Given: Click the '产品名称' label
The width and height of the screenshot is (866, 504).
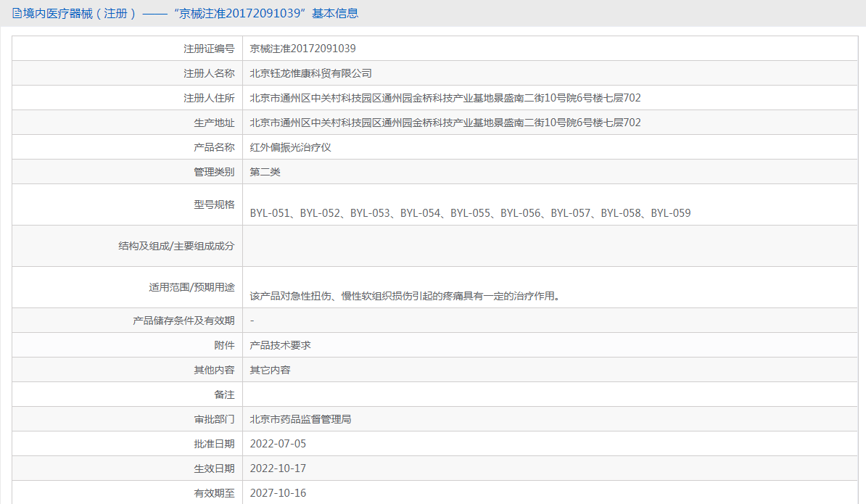Looking at the screenshot, I should coord(214,147).
